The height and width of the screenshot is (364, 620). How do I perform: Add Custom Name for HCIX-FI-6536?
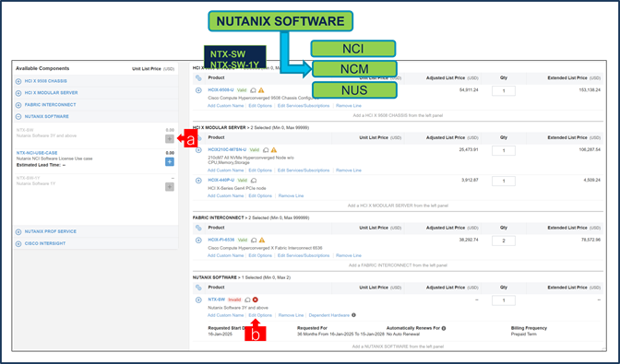click(x=225, y=255)
